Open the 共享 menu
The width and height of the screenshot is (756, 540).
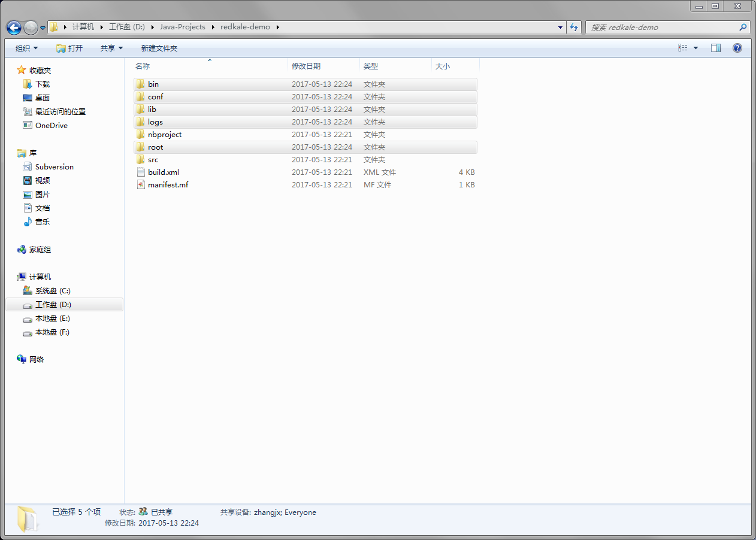[111, 48]
